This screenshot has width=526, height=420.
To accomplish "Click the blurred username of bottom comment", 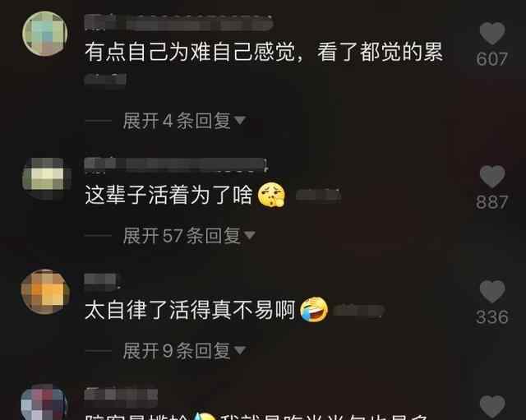I will click(x=121, y=395).
